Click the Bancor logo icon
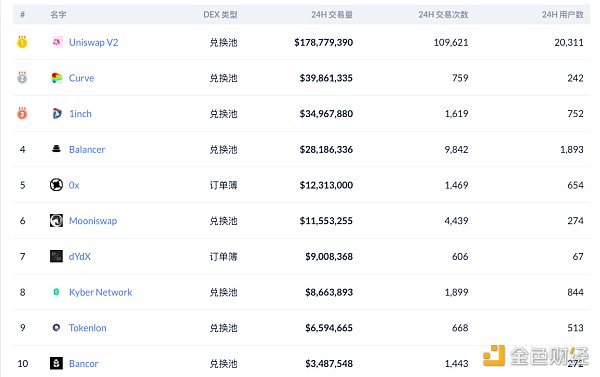The image size is (600, 377). pyautogui.click(x=56, y=363)
